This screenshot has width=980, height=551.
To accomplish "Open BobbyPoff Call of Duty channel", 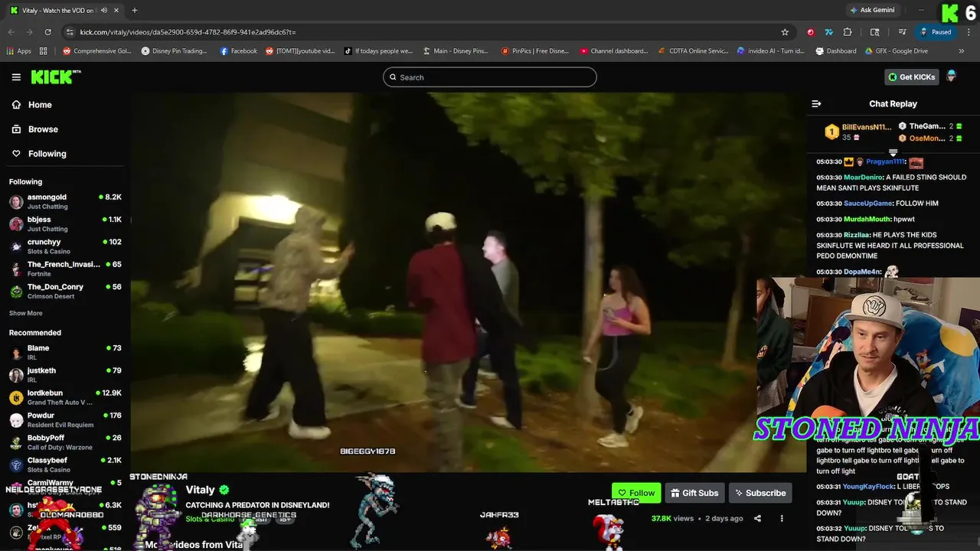I will (65, 442).
